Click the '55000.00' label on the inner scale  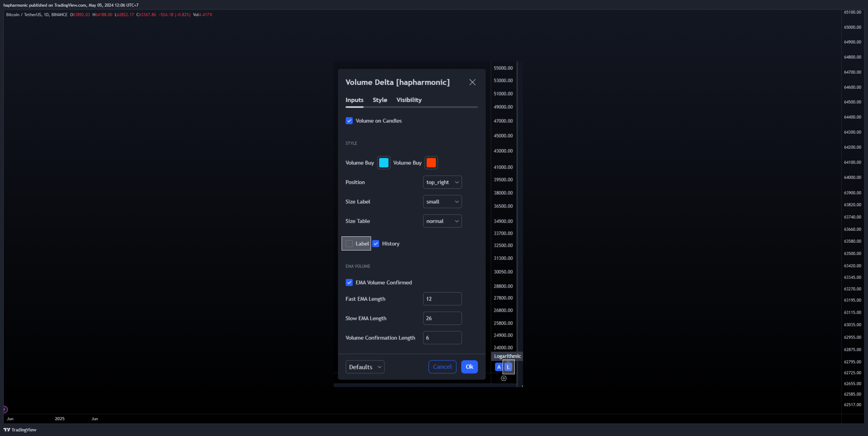(x=503, y=68)
